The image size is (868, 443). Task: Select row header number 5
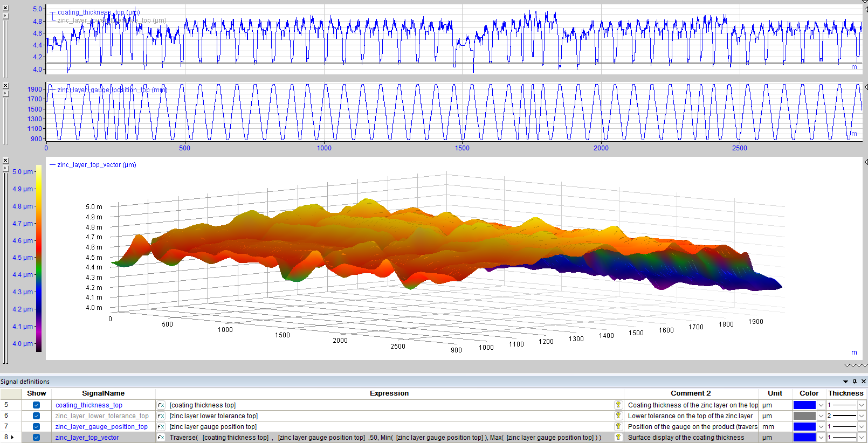[x=11, y=405]
